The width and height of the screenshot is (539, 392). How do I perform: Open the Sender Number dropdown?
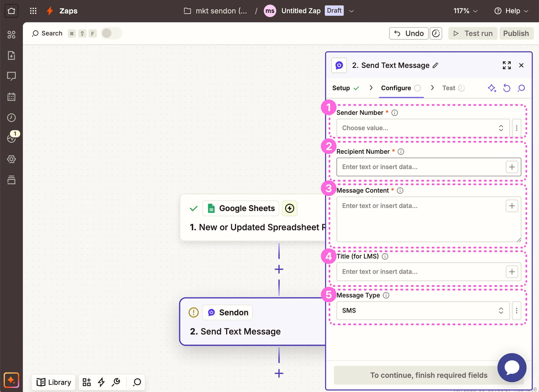coord(423,128)
